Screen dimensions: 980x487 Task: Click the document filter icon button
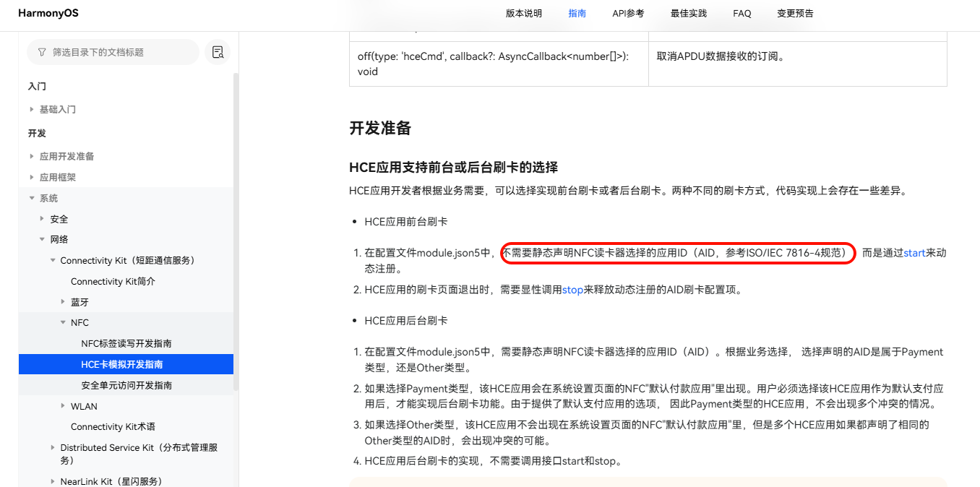(x=217, y=52)
